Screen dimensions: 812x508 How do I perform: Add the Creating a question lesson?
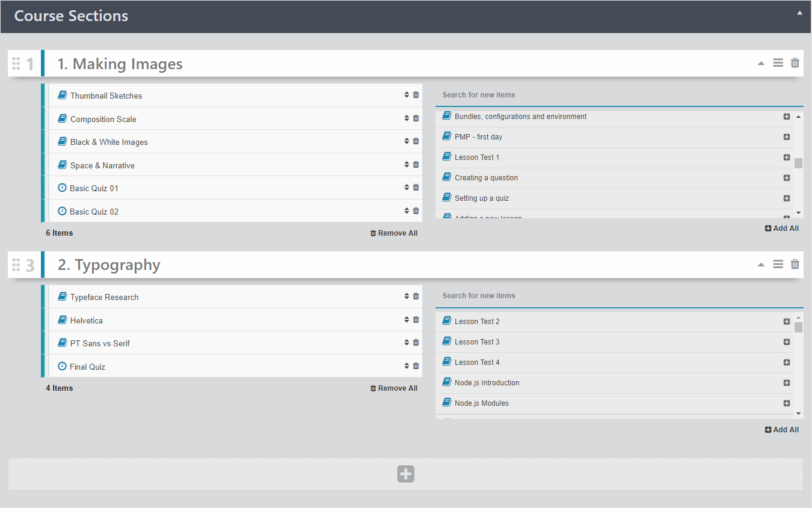[787, 178]
